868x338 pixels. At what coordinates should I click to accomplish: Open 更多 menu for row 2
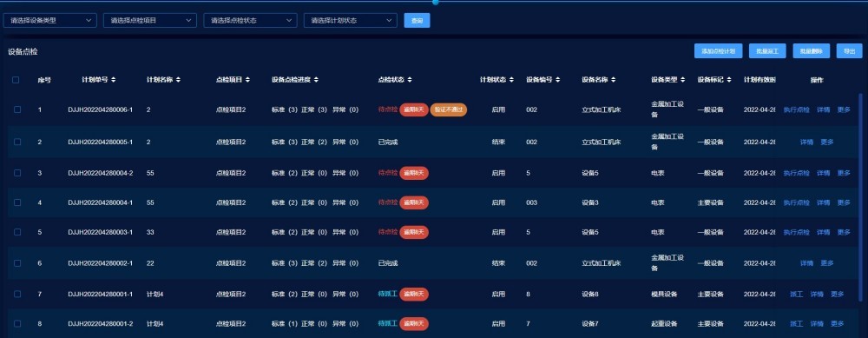827,142
